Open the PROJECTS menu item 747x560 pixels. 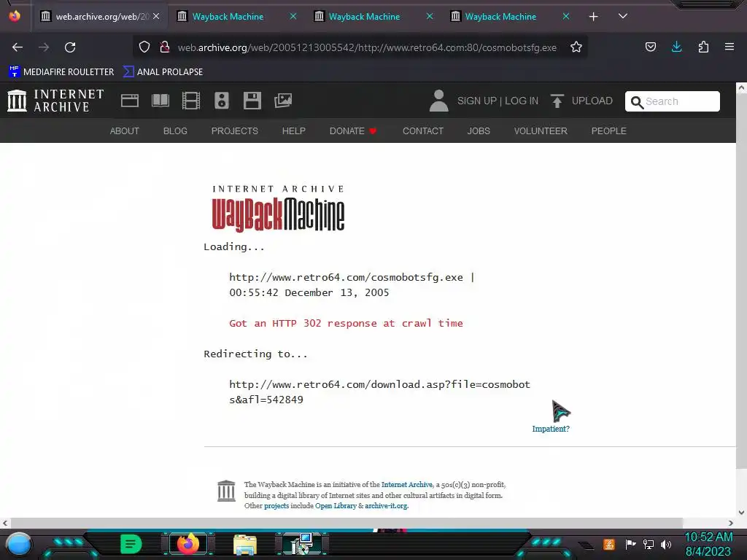click(234, 131)
